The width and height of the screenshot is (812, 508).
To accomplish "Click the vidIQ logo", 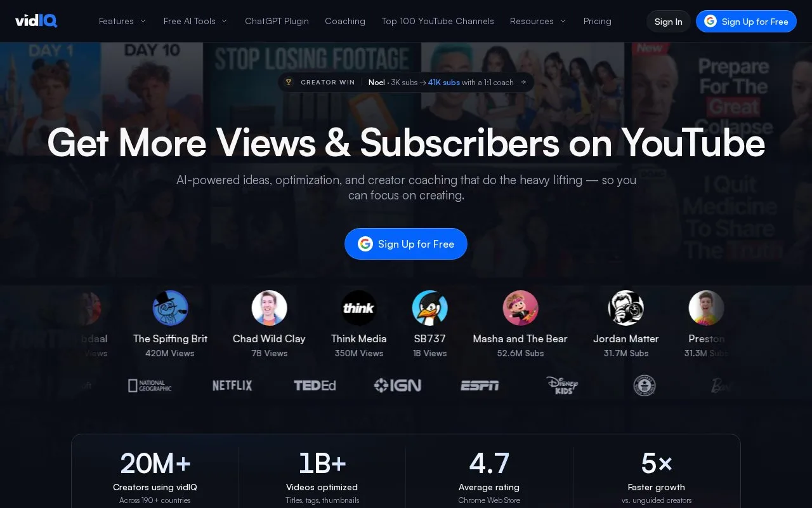I will coord(36,21).
